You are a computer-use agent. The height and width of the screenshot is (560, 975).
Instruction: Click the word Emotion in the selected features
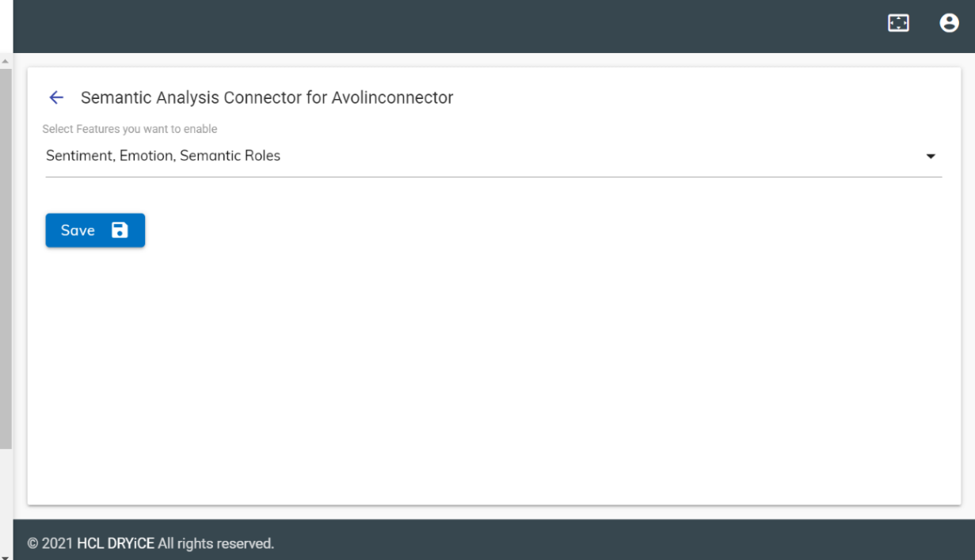pyautogui.click(x=147, y=156)
